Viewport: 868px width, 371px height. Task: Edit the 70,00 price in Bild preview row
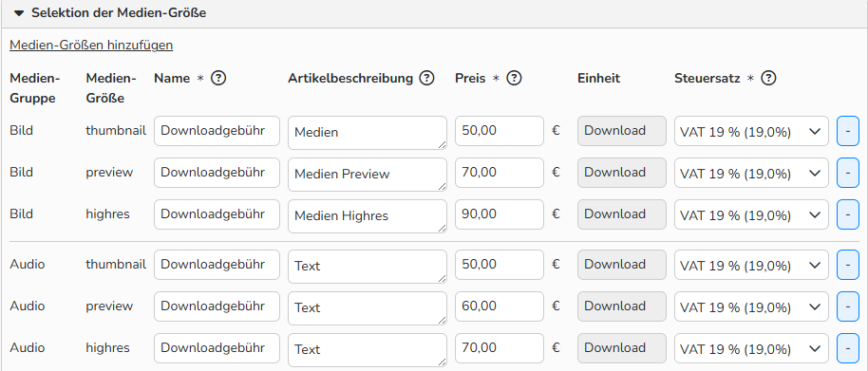500,173
